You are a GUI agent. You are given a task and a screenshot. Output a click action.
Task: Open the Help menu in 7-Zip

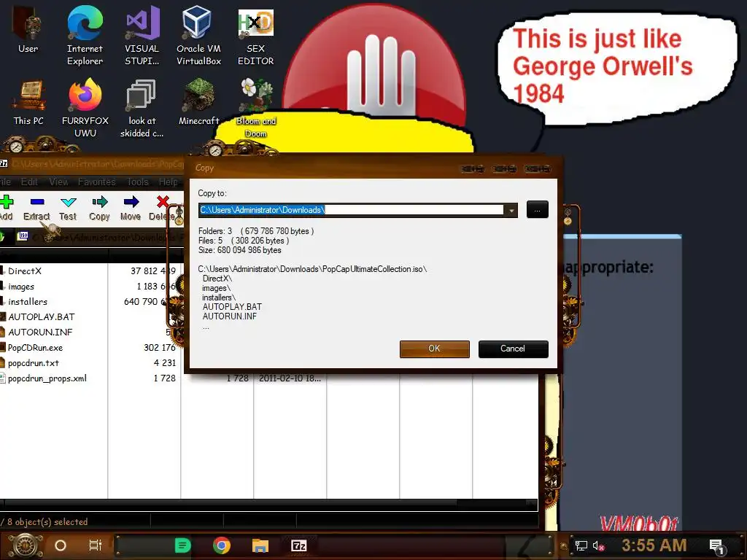pos(169,182)
